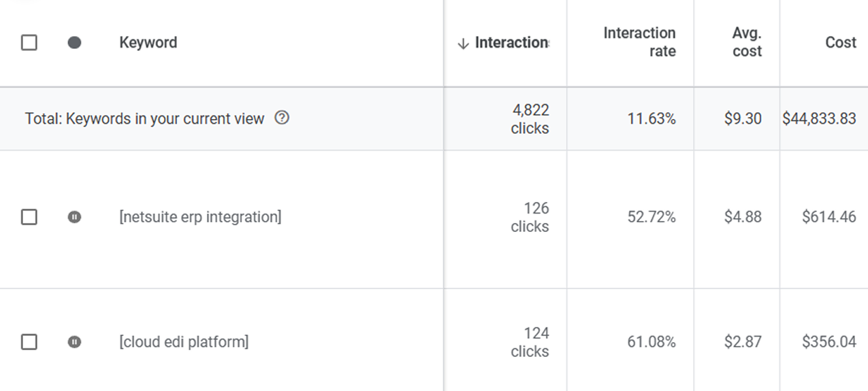The image size is (868, 391).
Task: Click the Total: Keywords in your current view label
Action: coord(144,118)
